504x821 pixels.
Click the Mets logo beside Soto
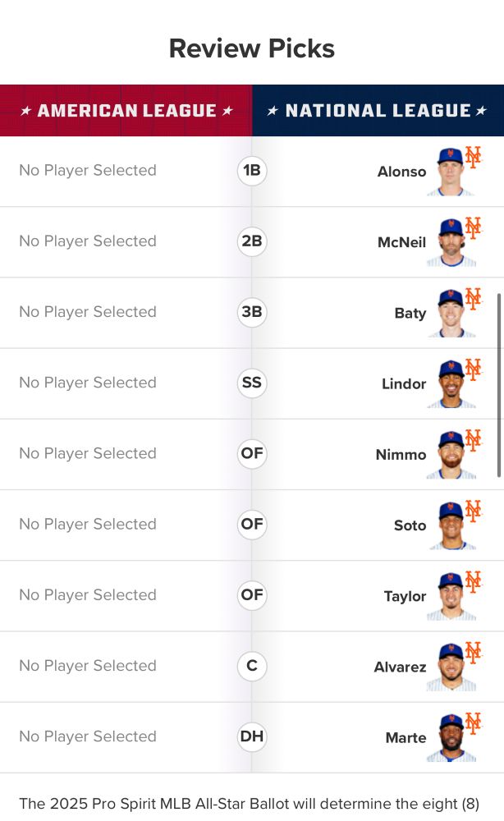coord(475,511)
